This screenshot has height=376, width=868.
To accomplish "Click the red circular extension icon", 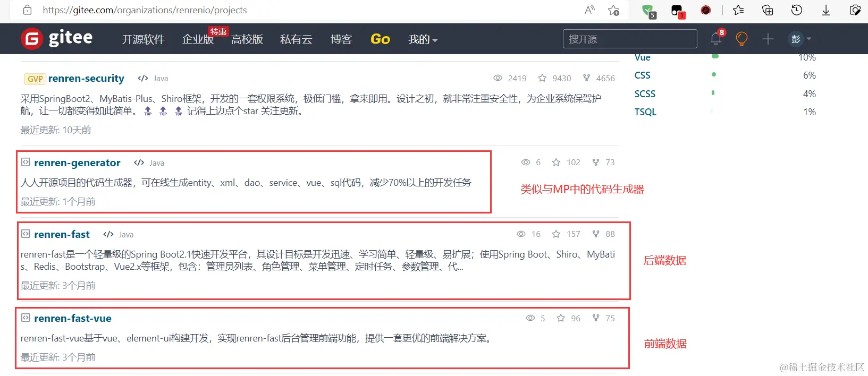I will click(706, 10).
